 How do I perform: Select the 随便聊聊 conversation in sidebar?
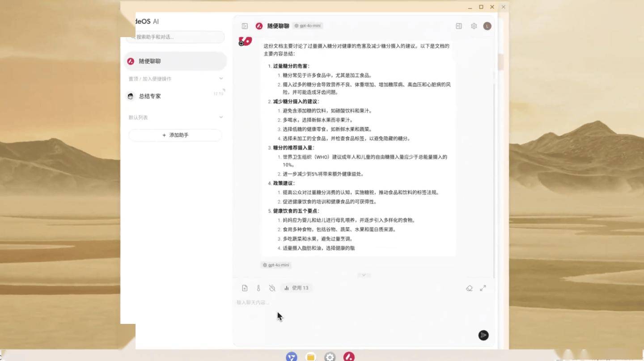click(x=175, y=61)
